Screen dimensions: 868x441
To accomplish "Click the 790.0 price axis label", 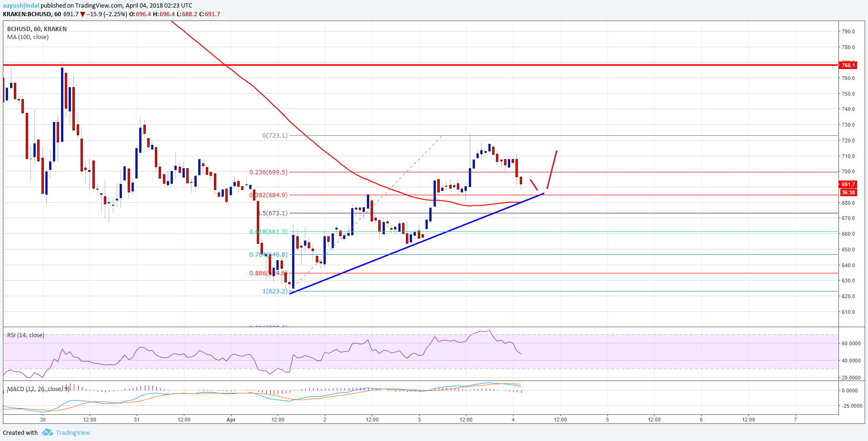I will click(x=848, y=31).
